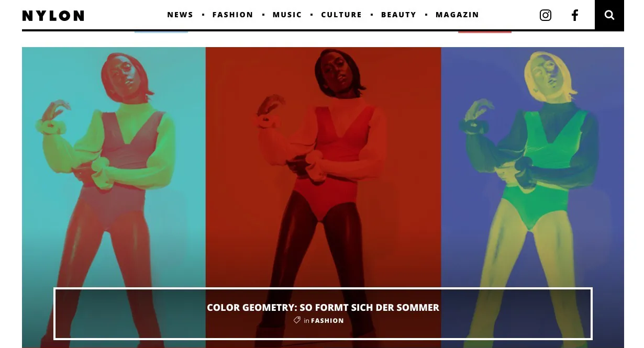644x348 pixels.
Task: Click the tag icon beside 'in FASHION'
Action: [297, 320]
